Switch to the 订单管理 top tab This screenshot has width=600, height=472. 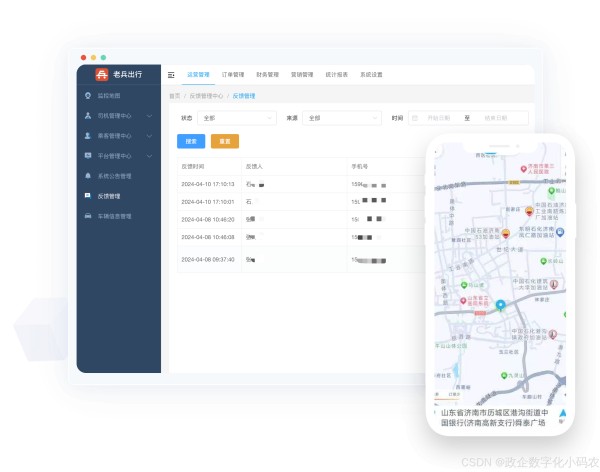coord(233,75)
